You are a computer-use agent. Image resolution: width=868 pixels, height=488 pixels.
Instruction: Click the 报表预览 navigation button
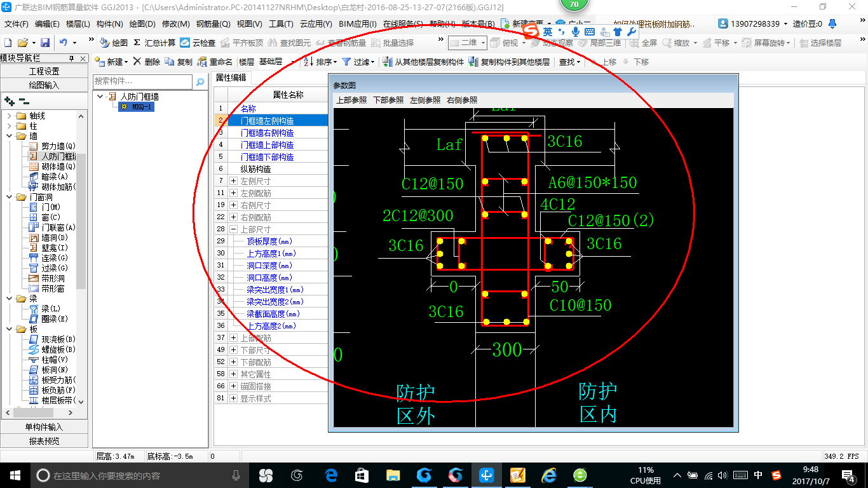point(44,441)
